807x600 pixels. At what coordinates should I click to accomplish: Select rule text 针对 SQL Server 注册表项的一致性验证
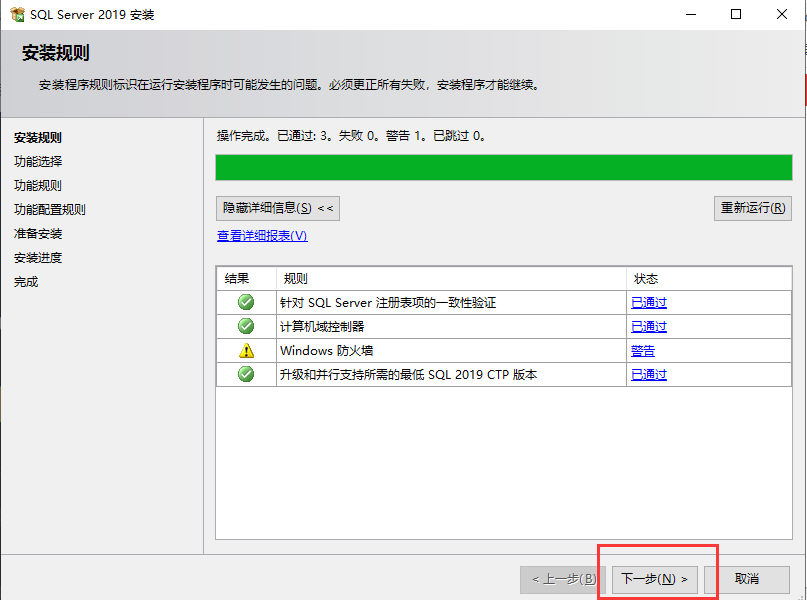(x=388, y=303)
